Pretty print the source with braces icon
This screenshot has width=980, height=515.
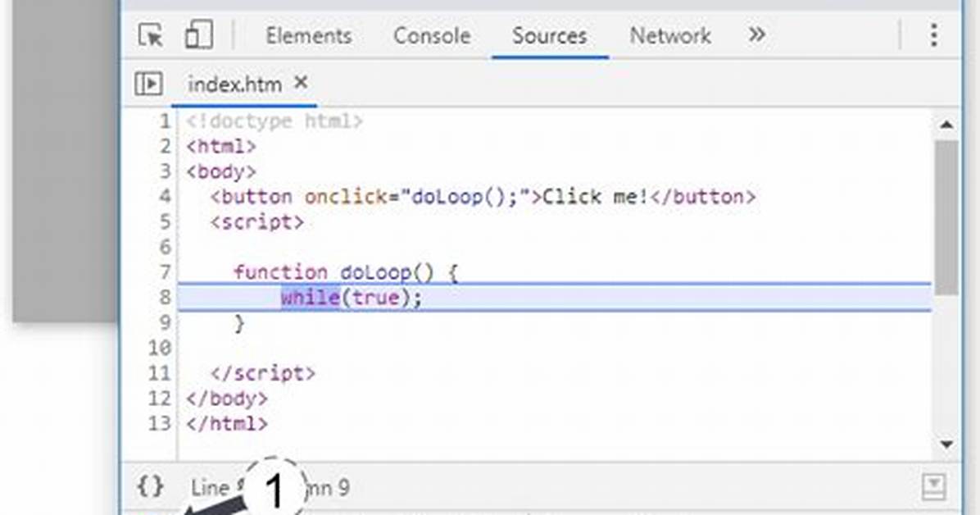pyautogui.click(x=151, y=487)
